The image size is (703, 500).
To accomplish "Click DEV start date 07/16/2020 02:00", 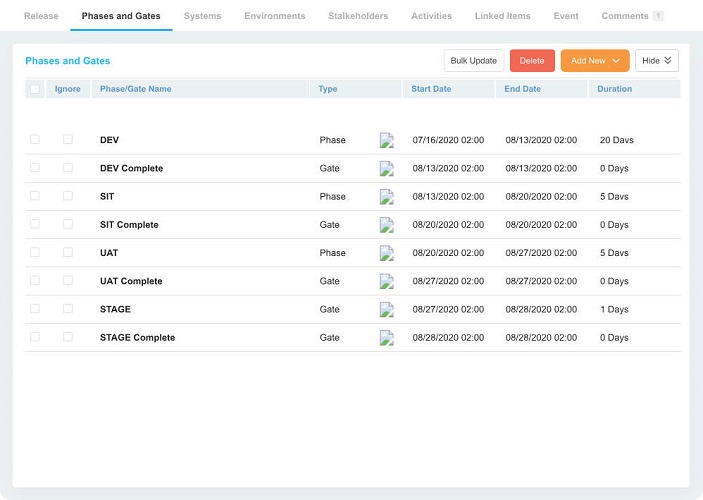I will pos(448,140).
